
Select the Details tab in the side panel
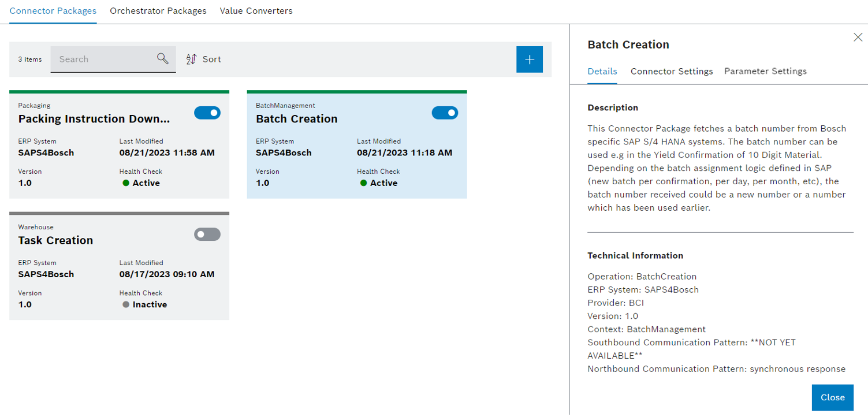tap(602, 71)
